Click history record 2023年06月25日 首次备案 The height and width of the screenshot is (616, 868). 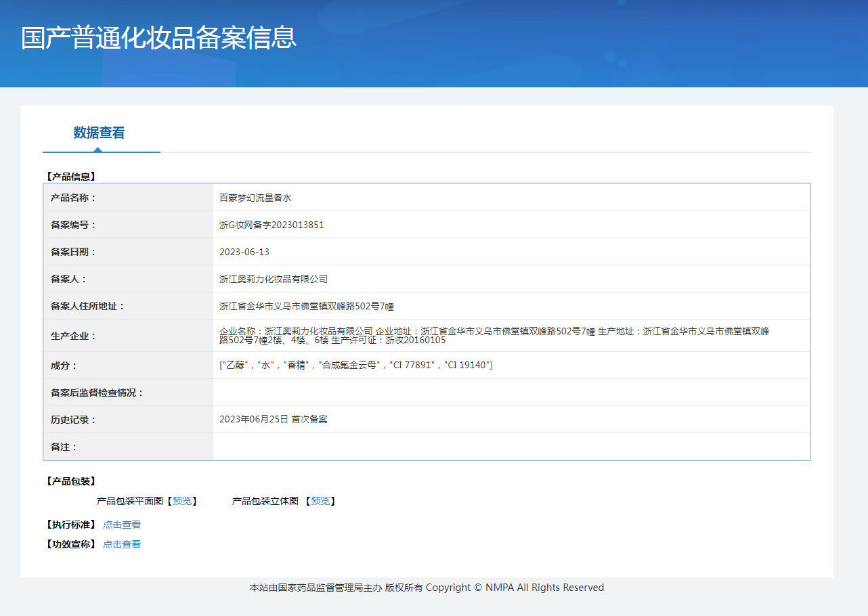pyautogui.click(x=274, y=420)
